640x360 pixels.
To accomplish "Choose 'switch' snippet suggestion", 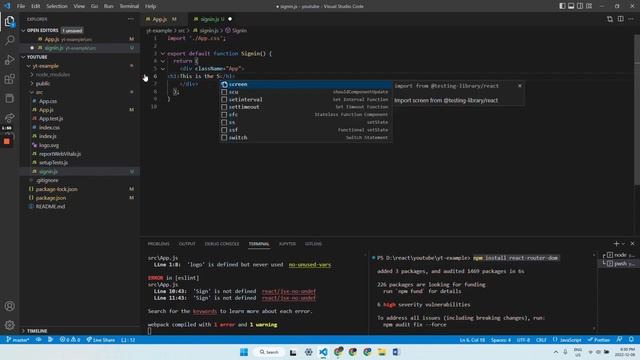I will (x=305, y=138).
